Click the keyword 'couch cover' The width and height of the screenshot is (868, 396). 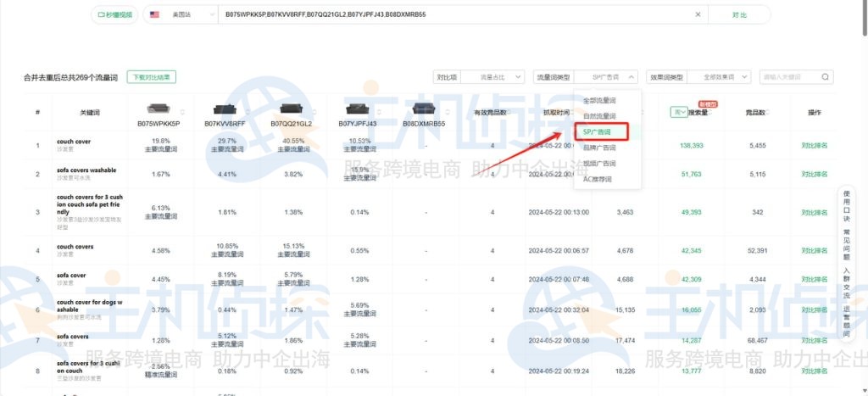click(x=74, y=142)
